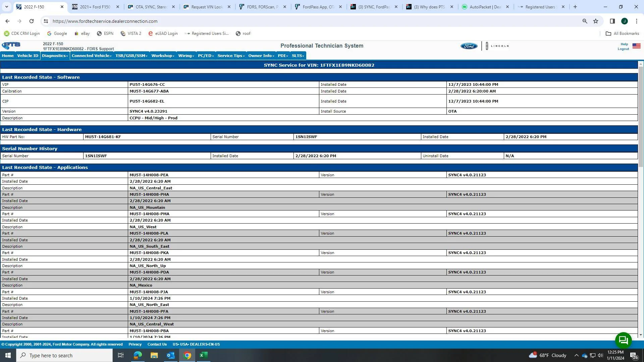Expand the PC/ED menu

206,56
